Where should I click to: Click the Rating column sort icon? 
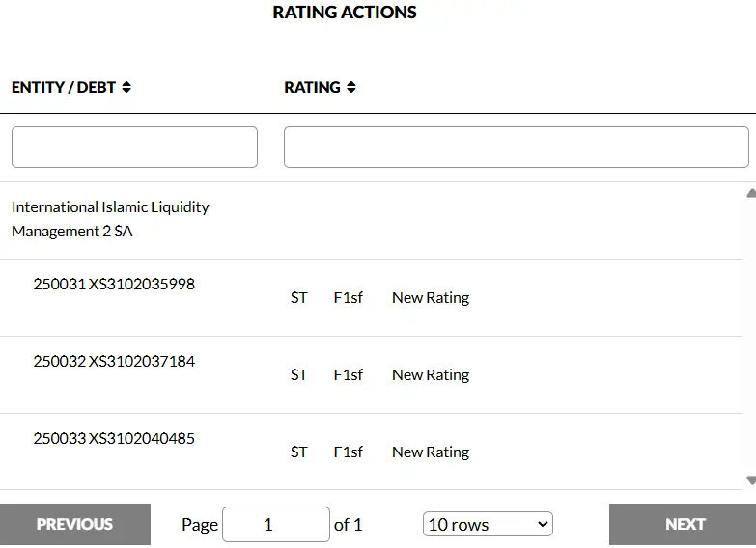[350, 87]
